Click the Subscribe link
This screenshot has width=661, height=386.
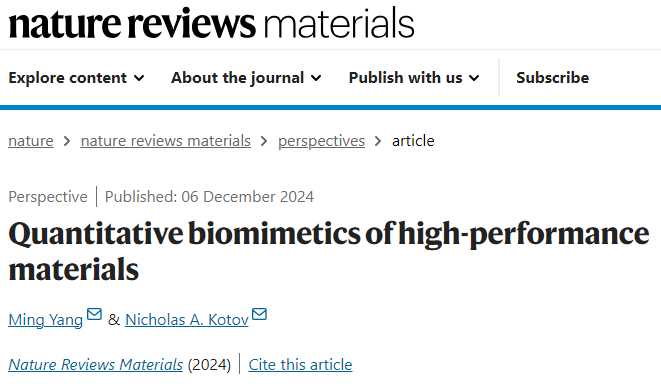pos(553,78)
